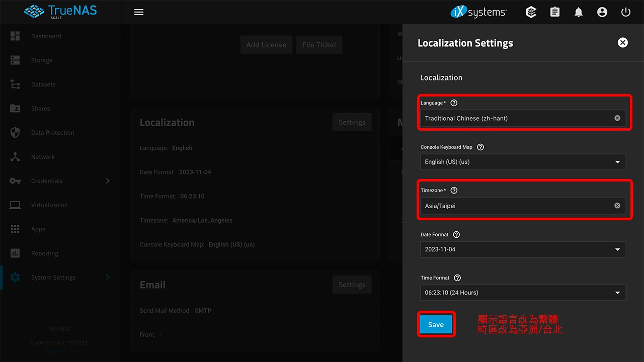Click help icon next to Timezone
The height and width of the screenshot is (362, 644).
tap(454, 191)
